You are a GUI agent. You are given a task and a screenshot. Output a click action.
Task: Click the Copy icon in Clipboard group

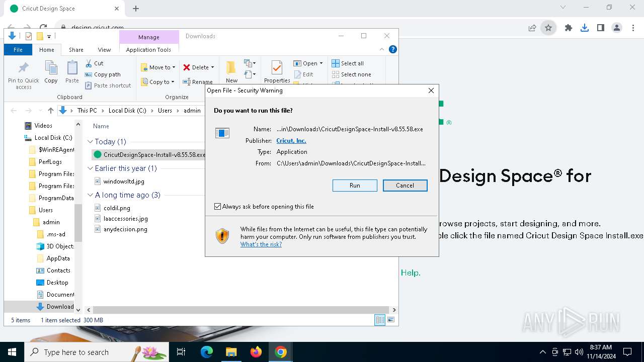click(51, 72)
